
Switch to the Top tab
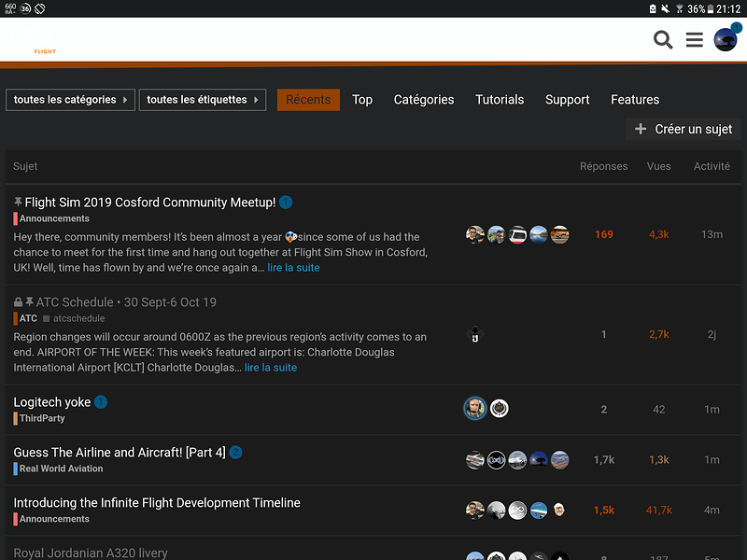[362, 99]
